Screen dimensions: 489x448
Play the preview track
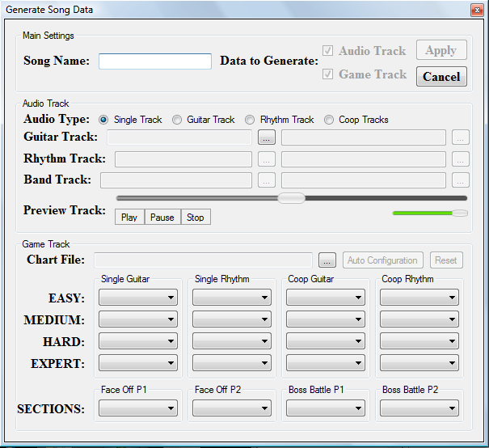point(129,217)
